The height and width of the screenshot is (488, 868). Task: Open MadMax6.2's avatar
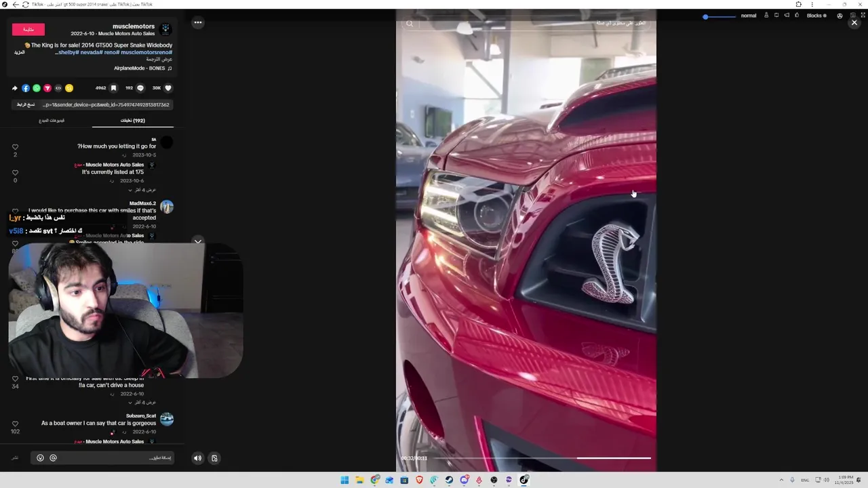pyautogui.click(x=167, y=207)
